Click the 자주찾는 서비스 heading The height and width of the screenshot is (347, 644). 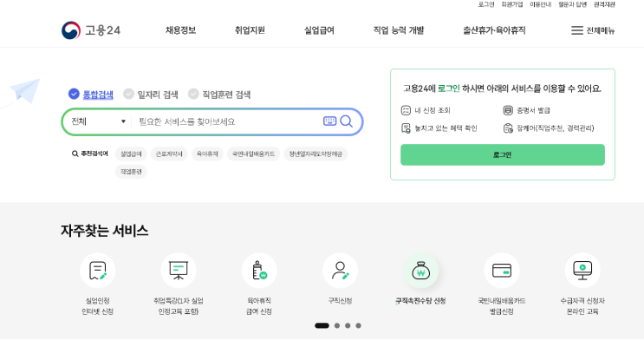(x=104, y=231)
